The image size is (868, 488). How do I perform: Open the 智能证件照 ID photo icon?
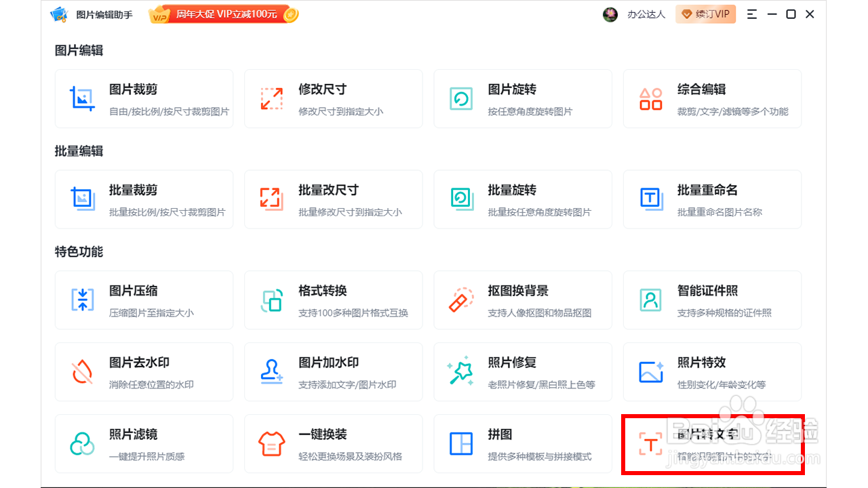point(650,300)
